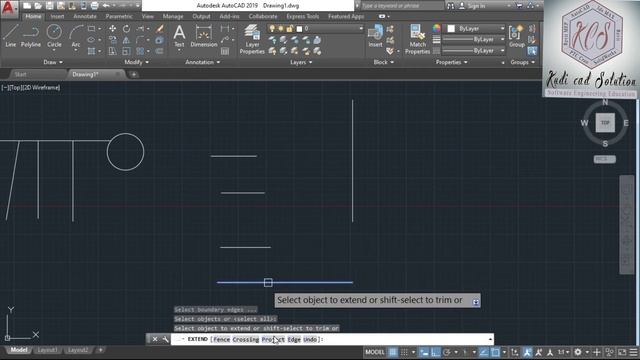640x360 pixels.
Task: Expand the Draw panel
Action: (53, 62)
